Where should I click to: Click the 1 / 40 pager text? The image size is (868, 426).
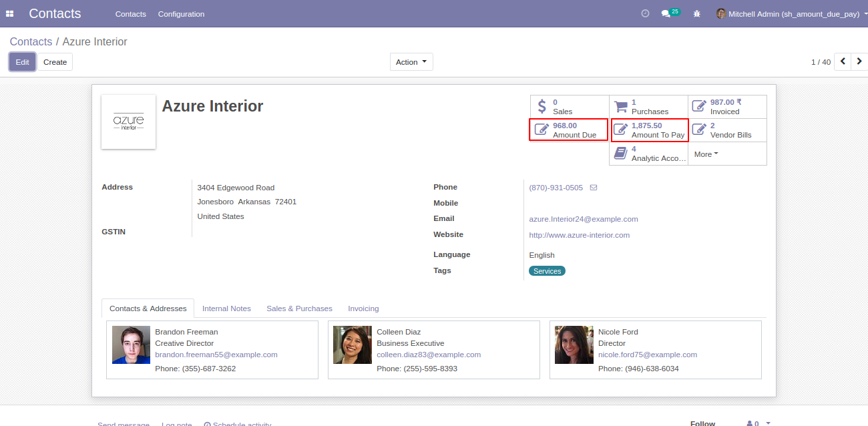click(821, 62)
